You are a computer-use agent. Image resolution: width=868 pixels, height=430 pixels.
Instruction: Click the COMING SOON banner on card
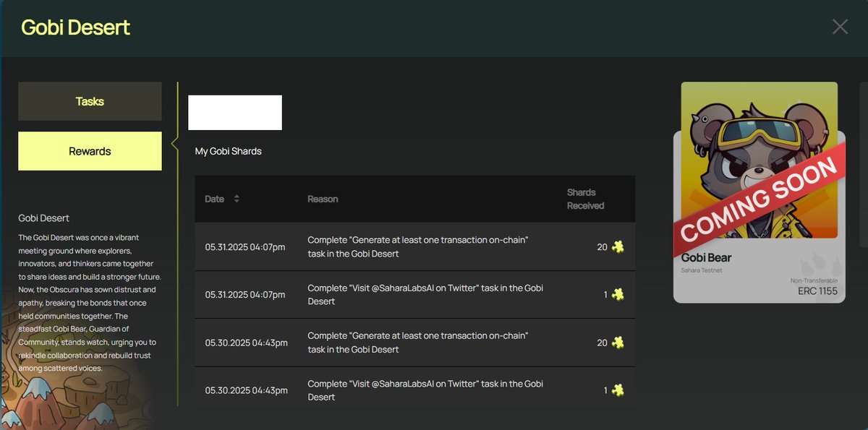759,199
